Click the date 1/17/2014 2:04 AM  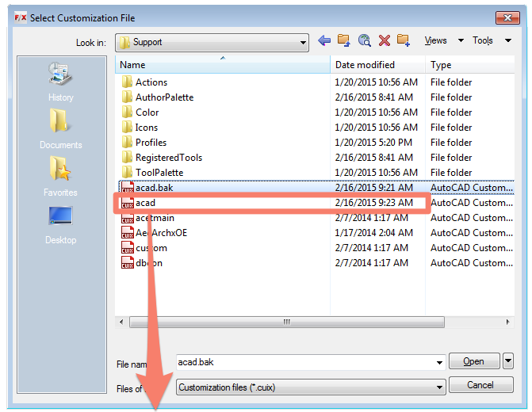coord(374,233)
